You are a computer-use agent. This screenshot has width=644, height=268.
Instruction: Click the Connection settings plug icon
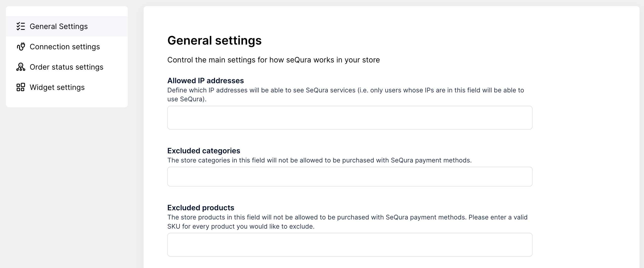click(x=21, y=47)
